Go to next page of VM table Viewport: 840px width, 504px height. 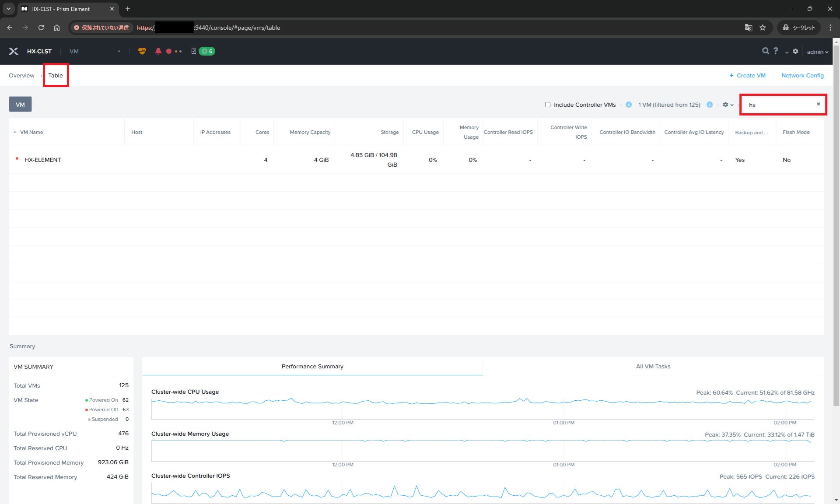tap(710, 105)
